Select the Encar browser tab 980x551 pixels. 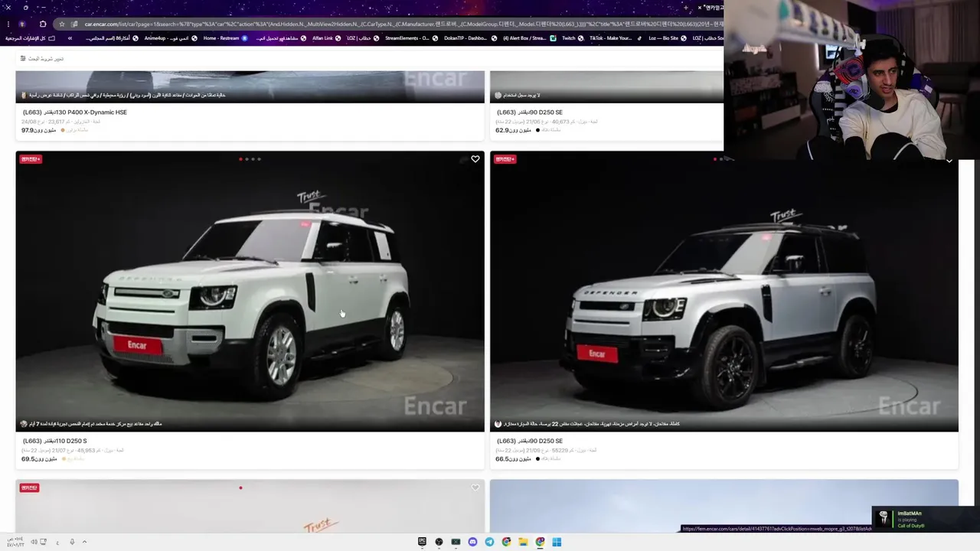(710, 8)
